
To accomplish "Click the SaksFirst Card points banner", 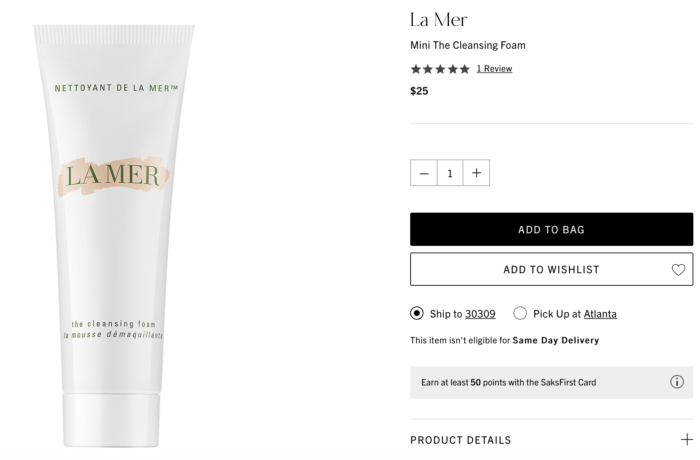I will pos(551,382).
